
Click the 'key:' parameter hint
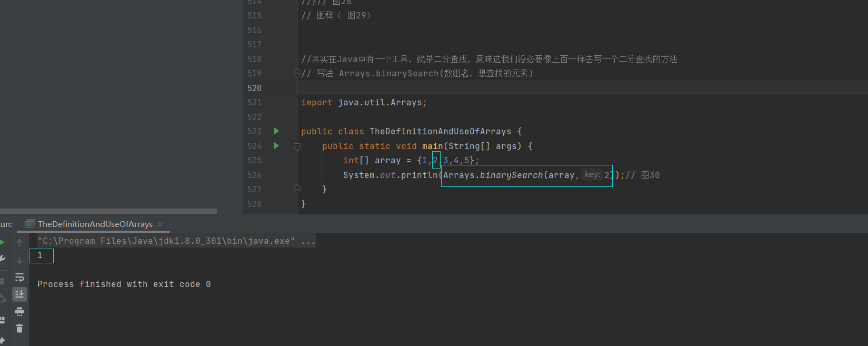[592, 174]
